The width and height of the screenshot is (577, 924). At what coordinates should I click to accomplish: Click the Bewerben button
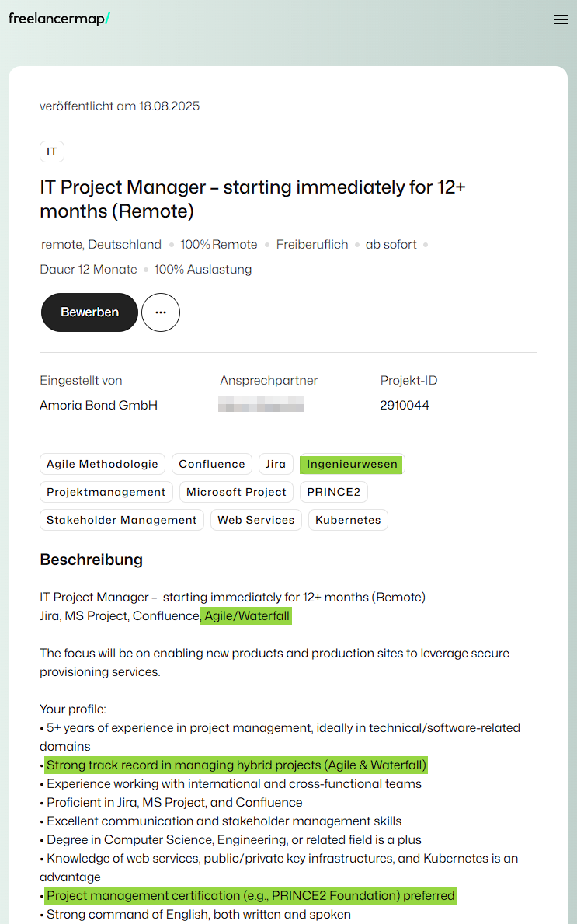89,312
